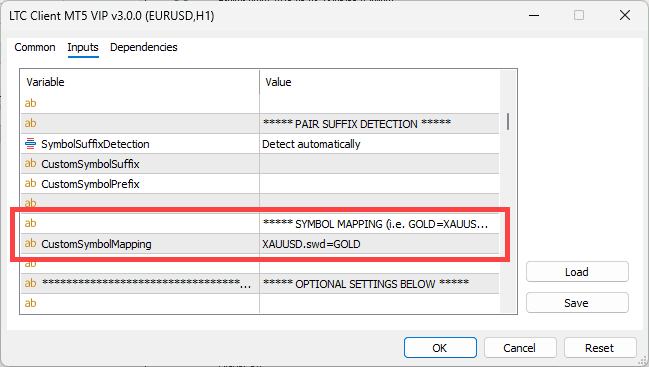649x367 pixels.
Task: Select the 'OPTIONAL SETTINGS BELOW' value text
Action: 366,284
